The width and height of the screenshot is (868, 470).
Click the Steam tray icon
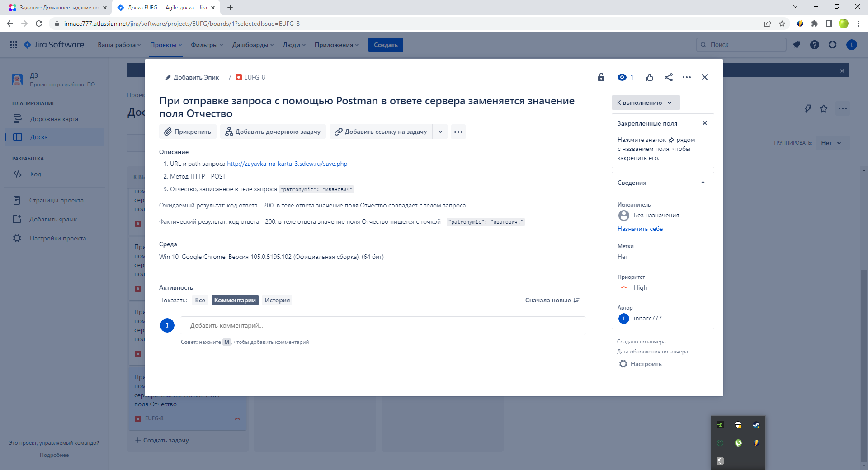[x=756, y=425]
